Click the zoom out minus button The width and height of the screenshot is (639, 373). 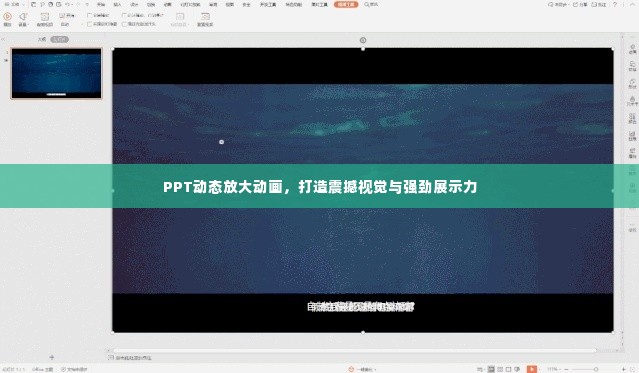(x=566, y=369)
